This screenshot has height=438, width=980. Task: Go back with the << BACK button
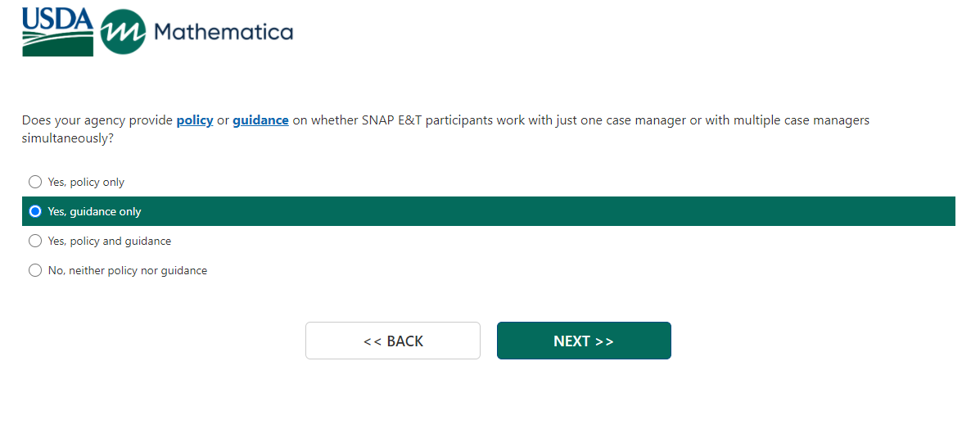tap(393, 341)
